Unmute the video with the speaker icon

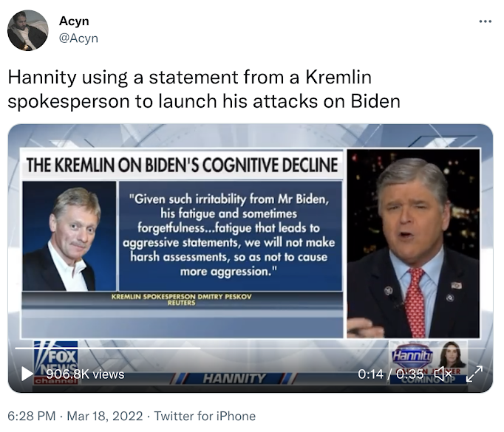(x=443, y=374)
